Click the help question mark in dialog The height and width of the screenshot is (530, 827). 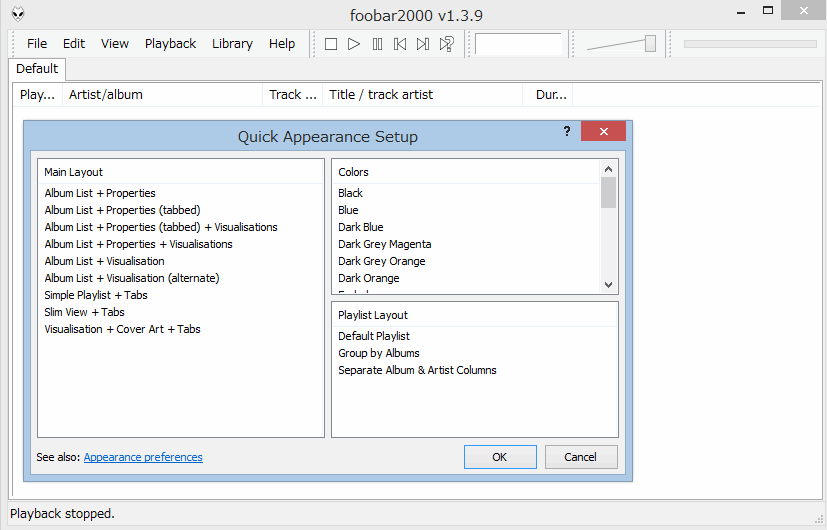tap(566, 131)
